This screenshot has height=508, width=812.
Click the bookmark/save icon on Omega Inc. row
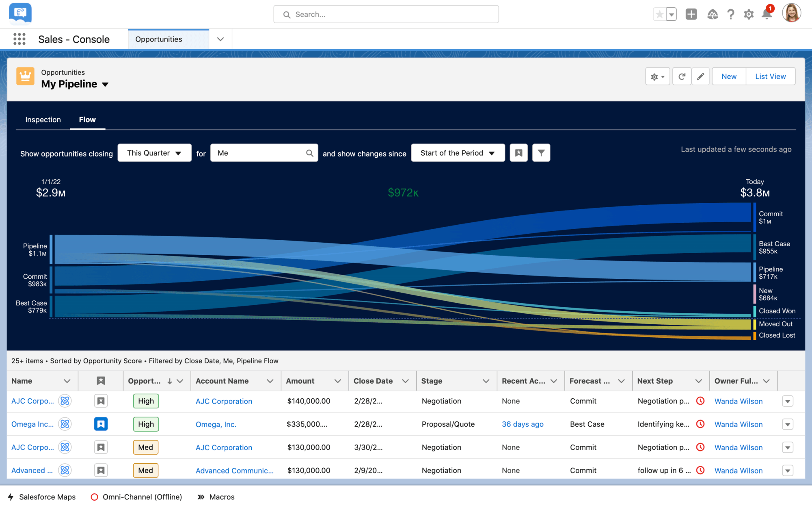pyautogui.click(x=101, y=424)
